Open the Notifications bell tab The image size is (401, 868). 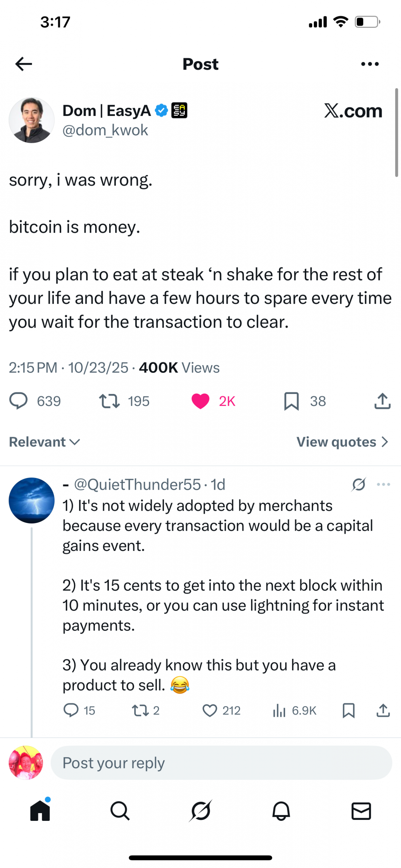click(x=281, y=811)
